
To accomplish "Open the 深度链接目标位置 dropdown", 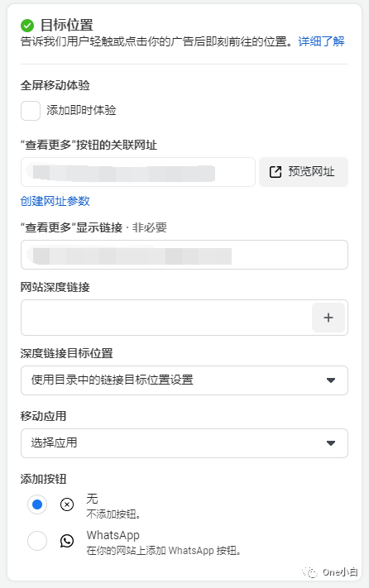I will 184,380.
